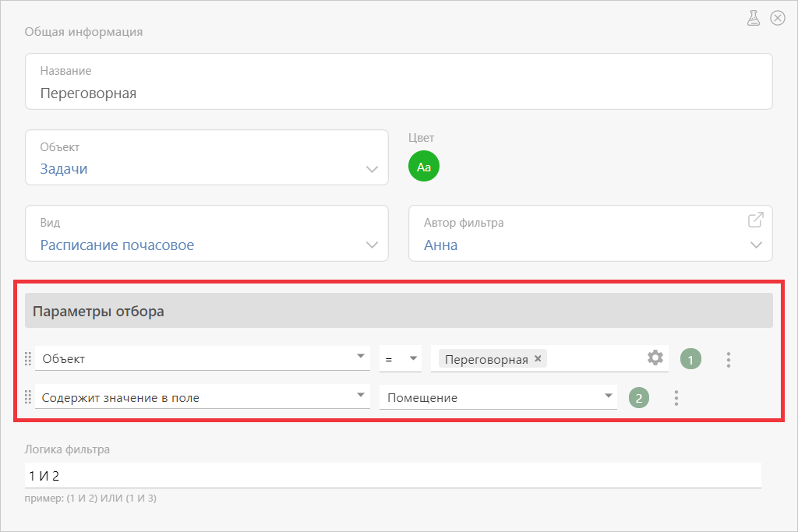The image size is (798, 532).
Task: Open three-dot menu for condition 2
Action: point(676,398)
